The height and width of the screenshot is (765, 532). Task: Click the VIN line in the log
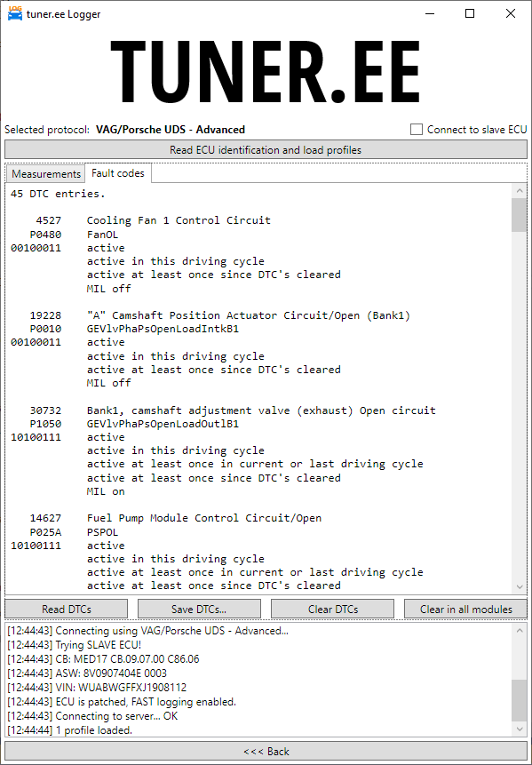[x=97, y=688]
